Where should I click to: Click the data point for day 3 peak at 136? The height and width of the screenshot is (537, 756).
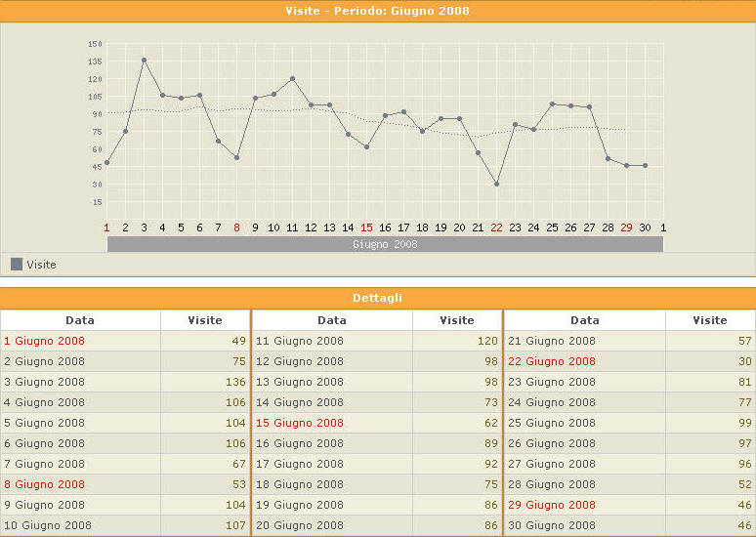click(145, 61)
